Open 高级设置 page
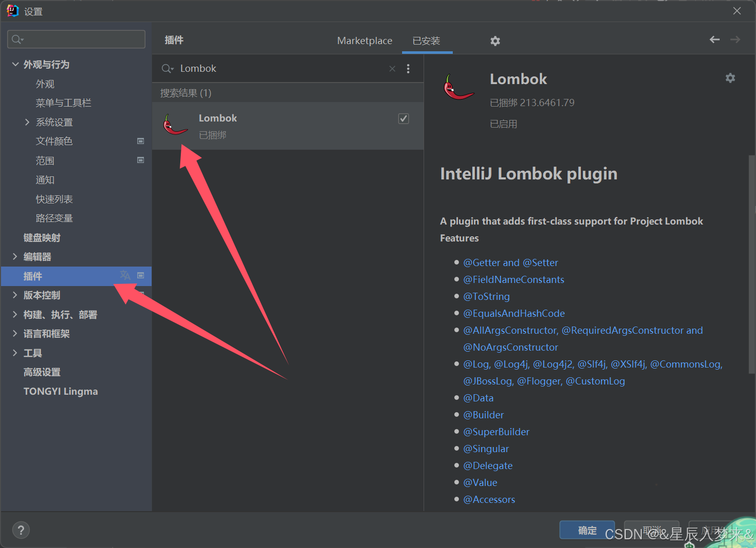Image resolution: width=756 pixels, height=548 pixels. point(42,372)
